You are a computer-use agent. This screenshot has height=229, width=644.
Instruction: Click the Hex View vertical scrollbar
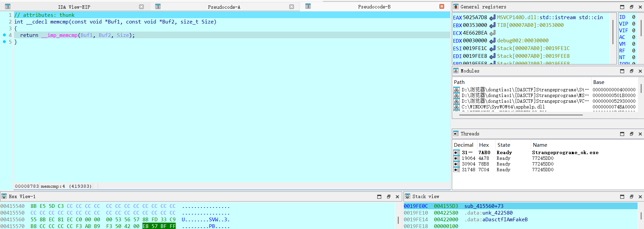pos(398,220)
